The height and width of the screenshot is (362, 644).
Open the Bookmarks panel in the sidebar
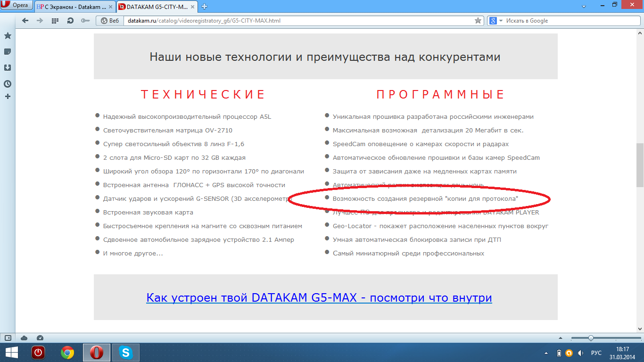tap(8, 36)
